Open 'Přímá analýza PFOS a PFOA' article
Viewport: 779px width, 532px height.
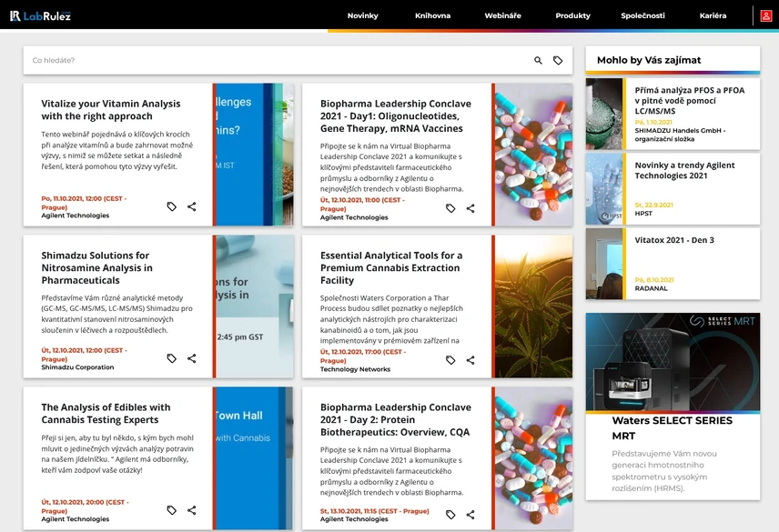click(690, 101)
